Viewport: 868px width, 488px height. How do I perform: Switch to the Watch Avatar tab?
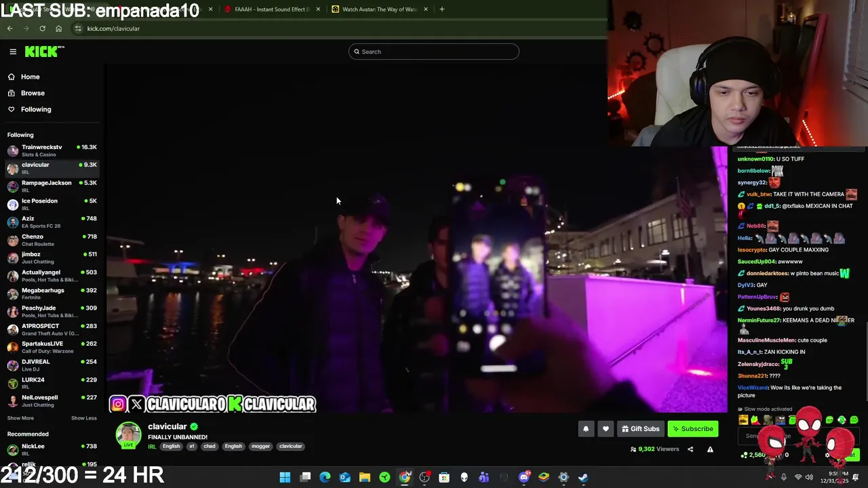pyautogui.click(x=378, y=9)
